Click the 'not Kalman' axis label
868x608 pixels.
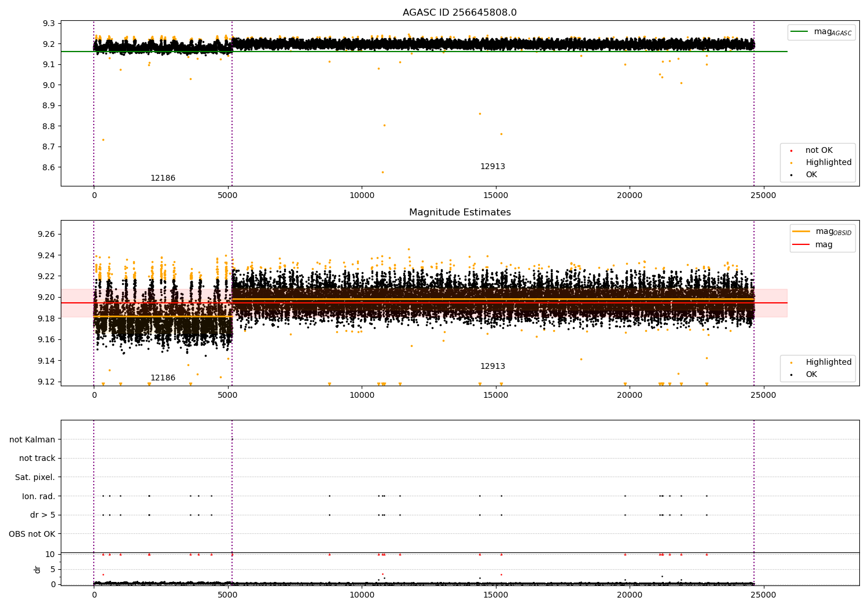point(32,439)
